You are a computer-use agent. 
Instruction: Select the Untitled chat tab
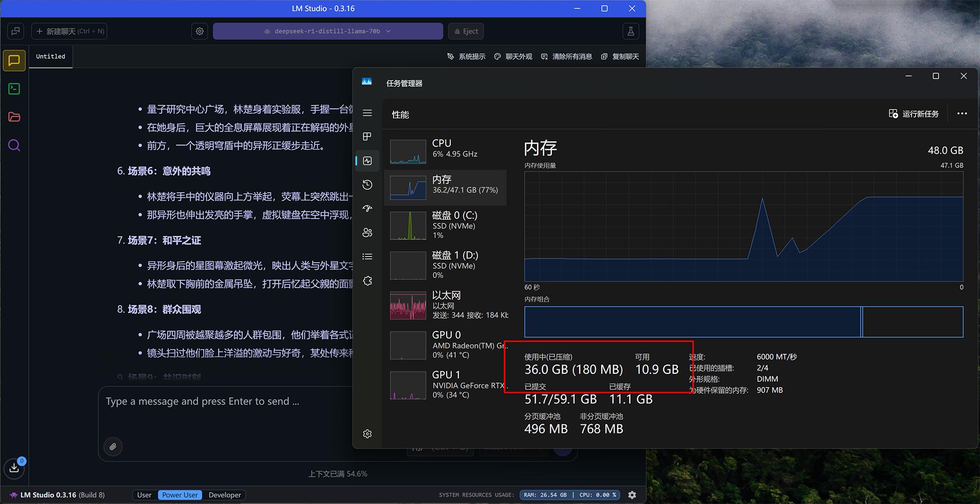pyautogui.click(x=51, y=57)
